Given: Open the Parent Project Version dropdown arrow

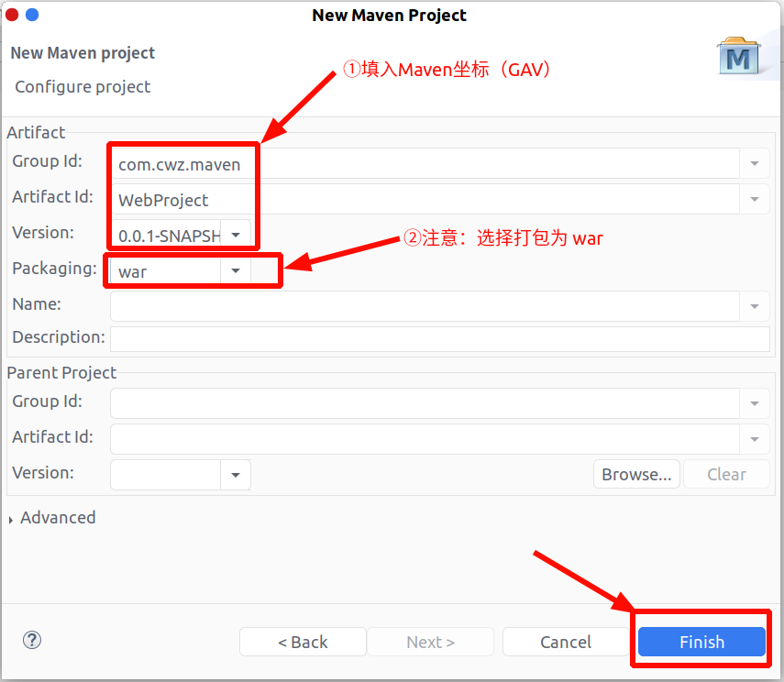Looking at the screenshot, I should tap(236, 475).
